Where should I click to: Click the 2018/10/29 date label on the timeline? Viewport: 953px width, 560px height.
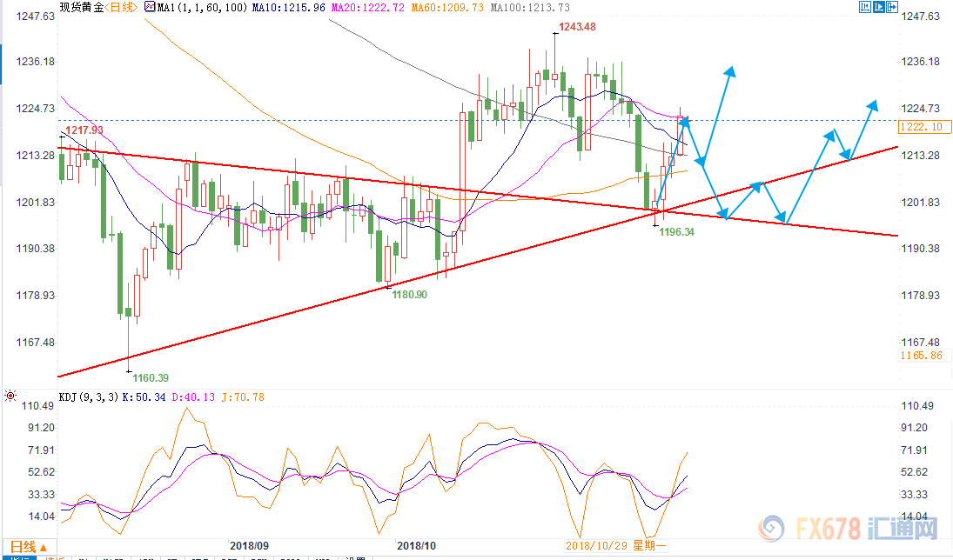click(x=595, y=545)
